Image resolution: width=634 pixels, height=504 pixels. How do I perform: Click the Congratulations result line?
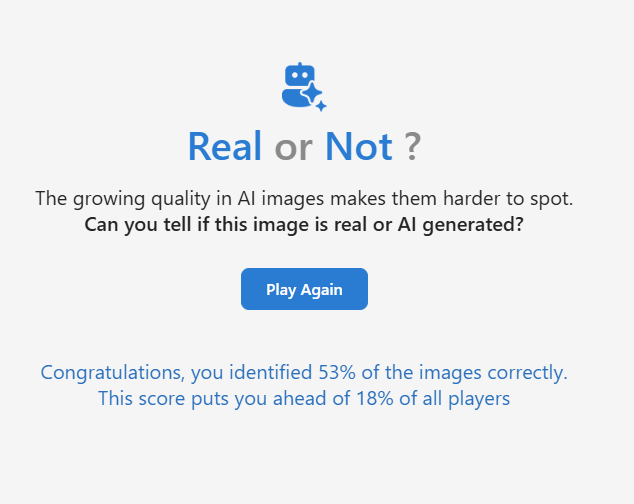[x=304, y=373]
